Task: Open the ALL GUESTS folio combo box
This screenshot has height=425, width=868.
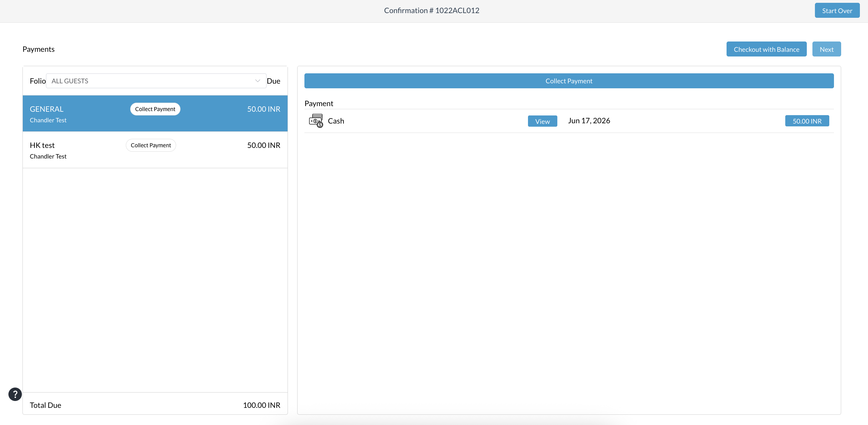Action: click(x=156, y=81)
